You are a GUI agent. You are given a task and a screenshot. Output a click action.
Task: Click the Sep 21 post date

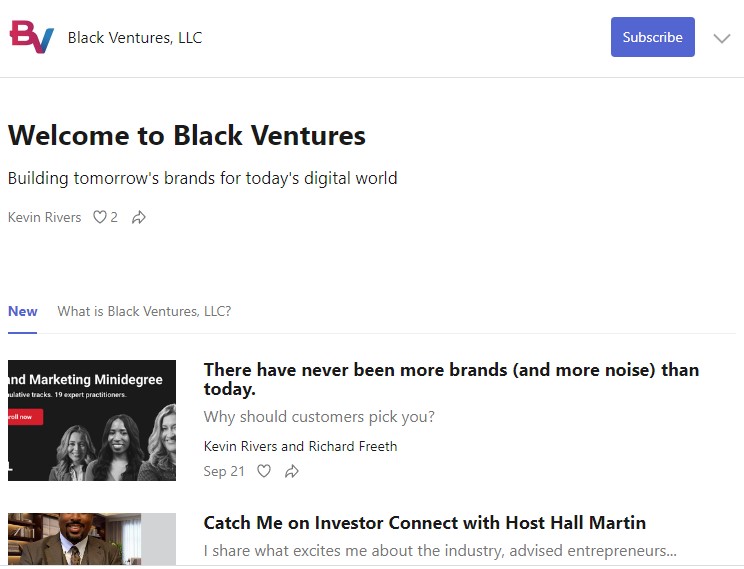(224, 471)
